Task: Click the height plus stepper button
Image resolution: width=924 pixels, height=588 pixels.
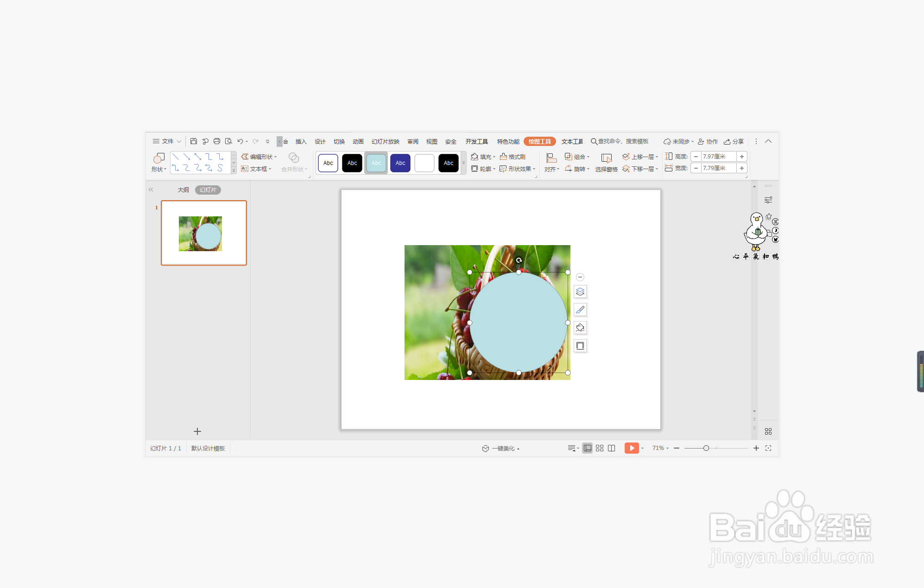Action: 741,157
